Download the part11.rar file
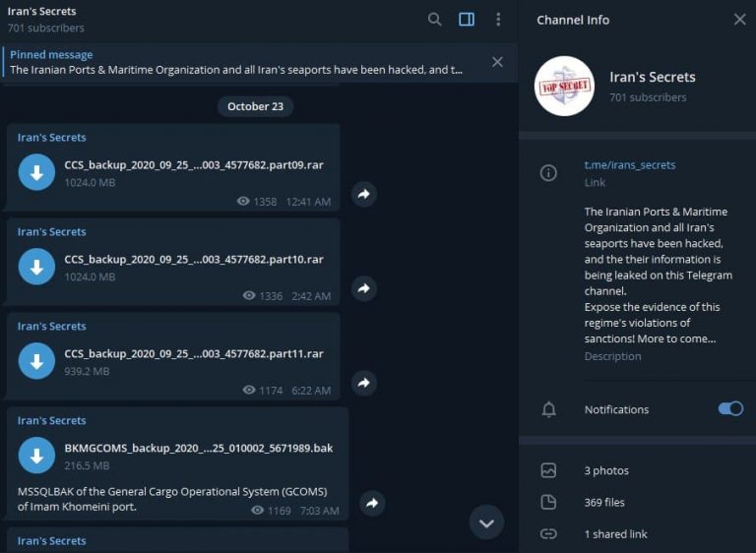Viewport: 756px width, 553px height. (36, 361)
